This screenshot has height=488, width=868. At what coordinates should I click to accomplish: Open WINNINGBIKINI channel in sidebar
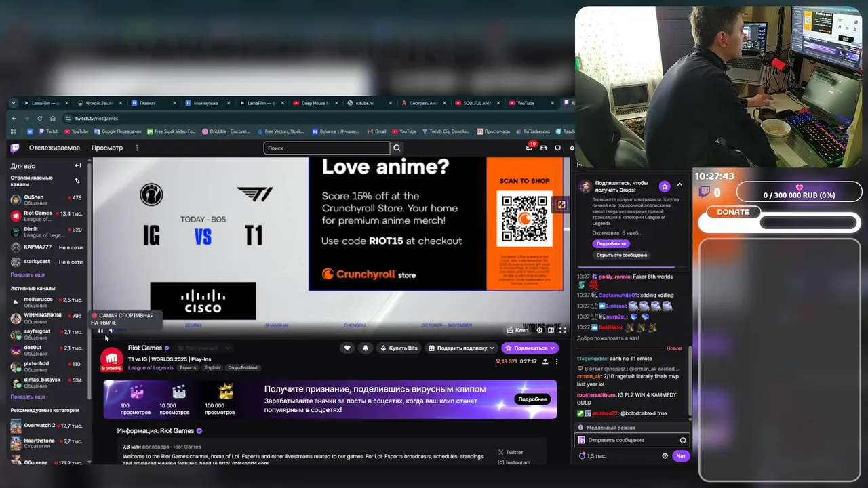tap(45, 319)
